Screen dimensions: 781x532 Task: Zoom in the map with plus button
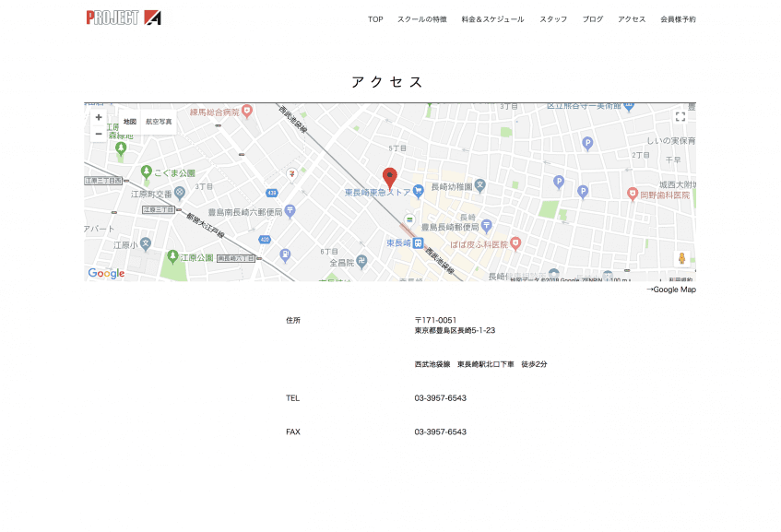[x=99, y=118]
